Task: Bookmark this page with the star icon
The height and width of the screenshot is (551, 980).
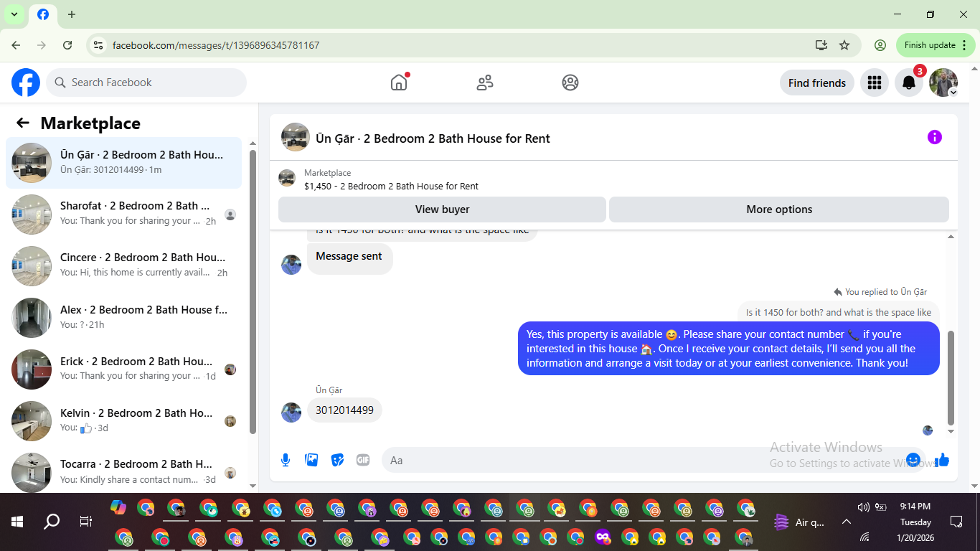Action: 844,45
